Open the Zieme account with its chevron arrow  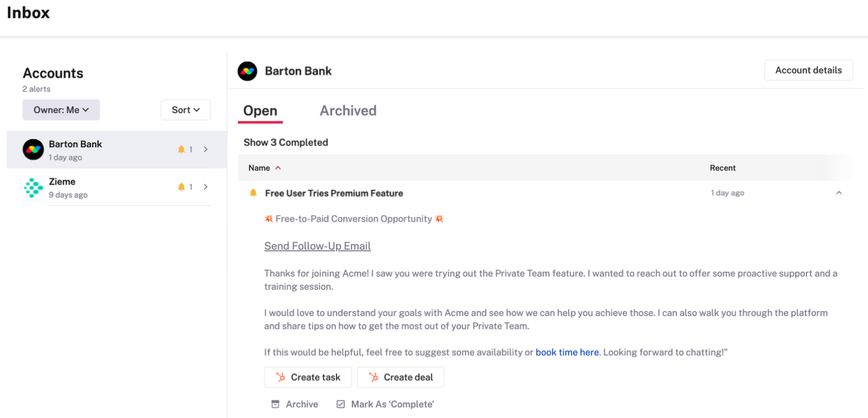206,187
